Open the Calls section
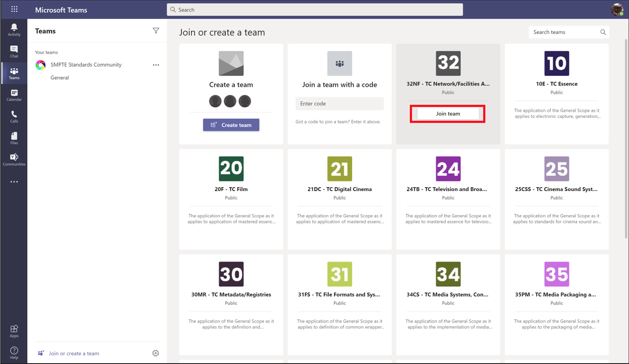The image size is (629, 364). pos(14,116)
